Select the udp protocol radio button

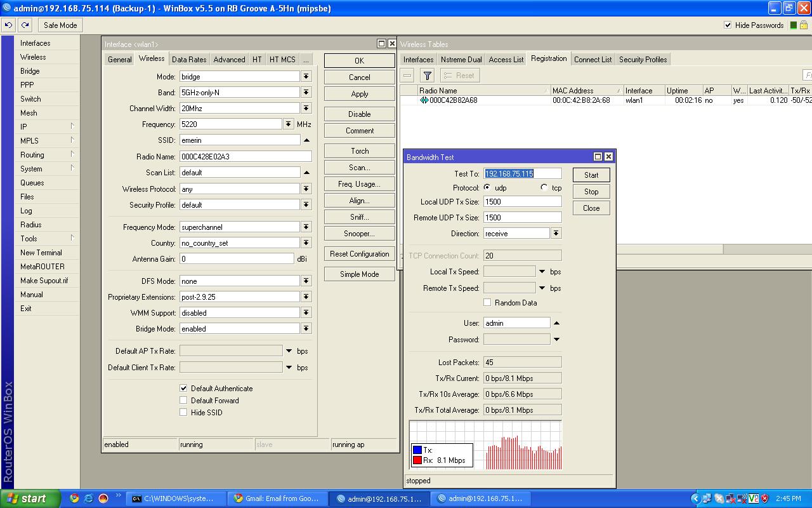[487, 188]
